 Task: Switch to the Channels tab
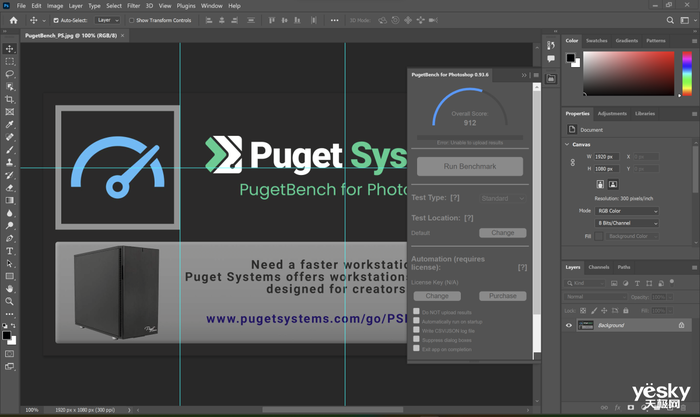[598, 267]
